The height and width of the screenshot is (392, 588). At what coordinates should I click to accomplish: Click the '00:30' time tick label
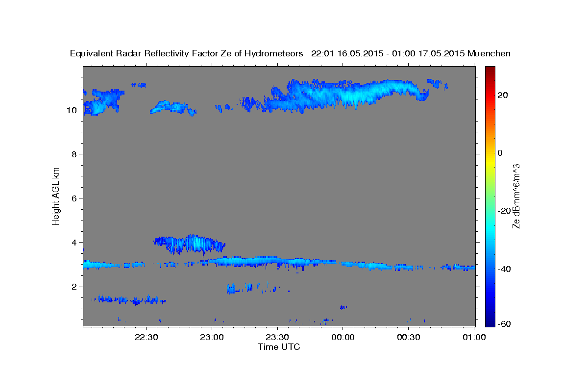point(408,337)
